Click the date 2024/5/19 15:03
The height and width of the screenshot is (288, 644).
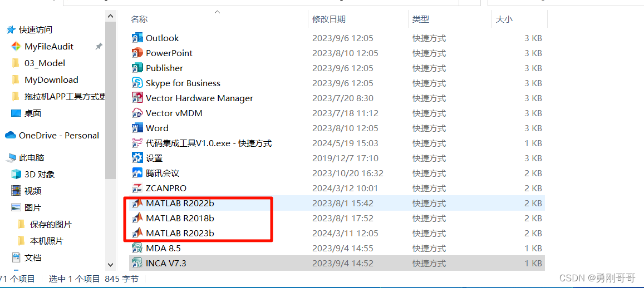(345, 143)
